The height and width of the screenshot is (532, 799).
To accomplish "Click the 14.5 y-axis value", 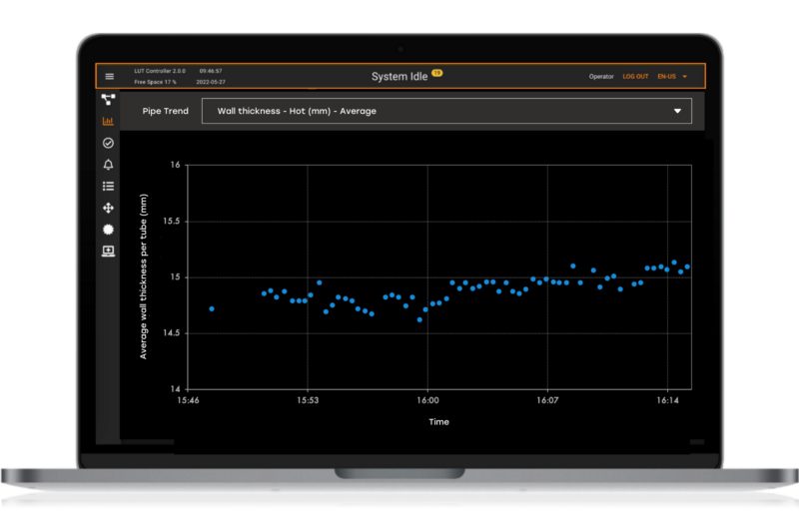I will tap(171, 333).
